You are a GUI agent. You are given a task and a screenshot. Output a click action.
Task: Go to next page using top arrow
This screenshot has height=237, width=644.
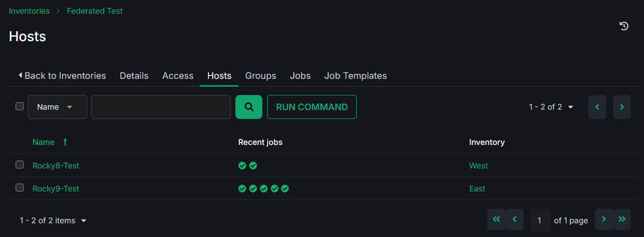[x=622, y=107]
